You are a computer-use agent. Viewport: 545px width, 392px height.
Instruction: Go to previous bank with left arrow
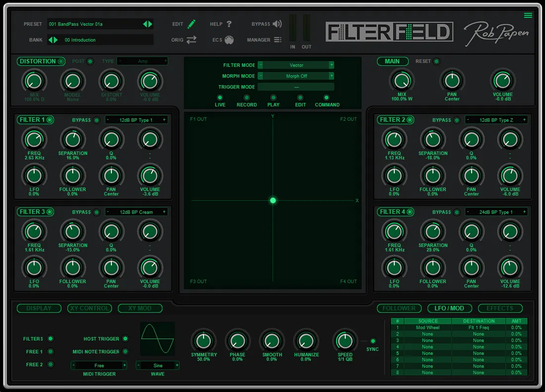point(51,40)
